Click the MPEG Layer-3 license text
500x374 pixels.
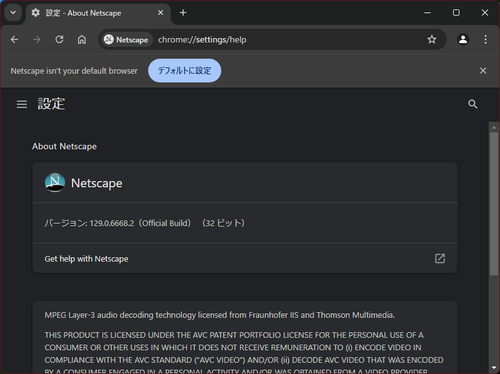220,315
